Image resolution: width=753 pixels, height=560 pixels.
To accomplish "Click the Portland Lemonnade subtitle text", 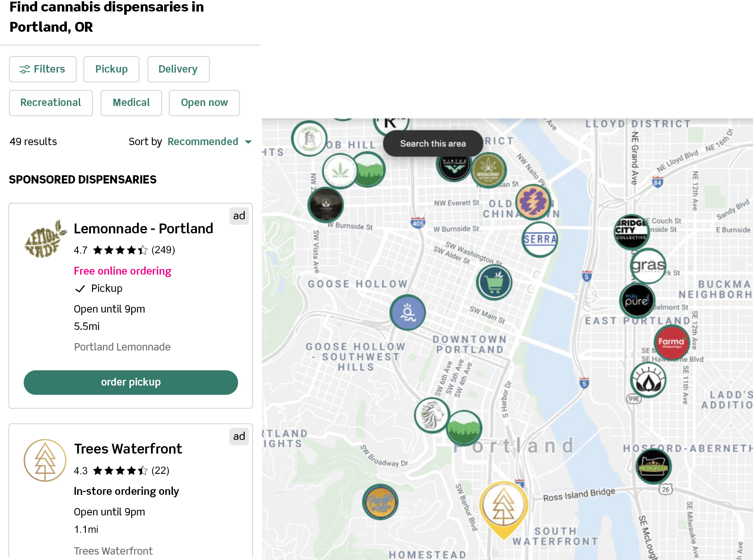I will [122, 347].
